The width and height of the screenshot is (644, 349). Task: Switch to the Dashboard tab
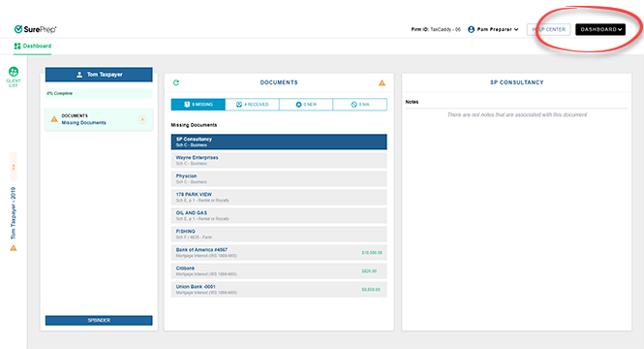click(x=33, y=46)
